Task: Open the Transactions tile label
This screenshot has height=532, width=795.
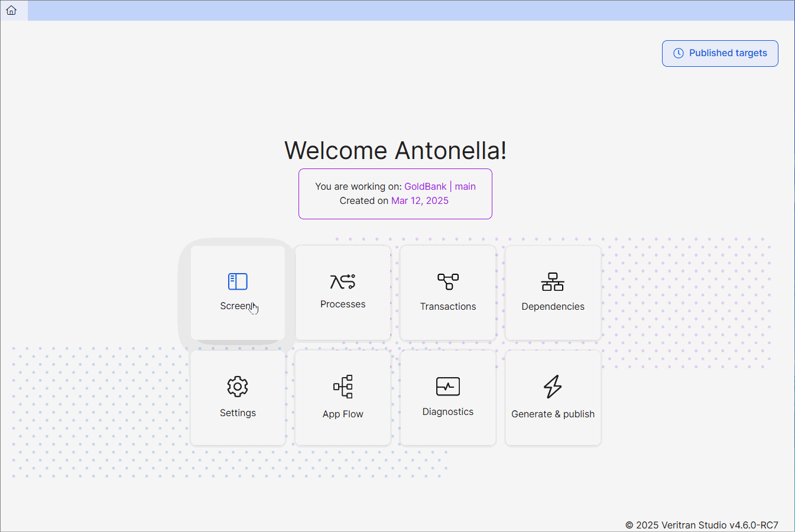Action: pos(448,306)
